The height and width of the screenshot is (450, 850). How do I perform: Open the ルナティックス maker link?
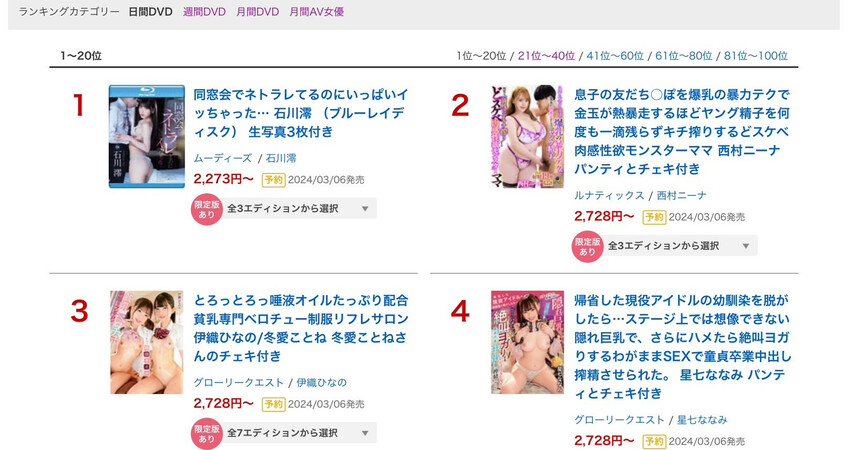click(609, 196)
